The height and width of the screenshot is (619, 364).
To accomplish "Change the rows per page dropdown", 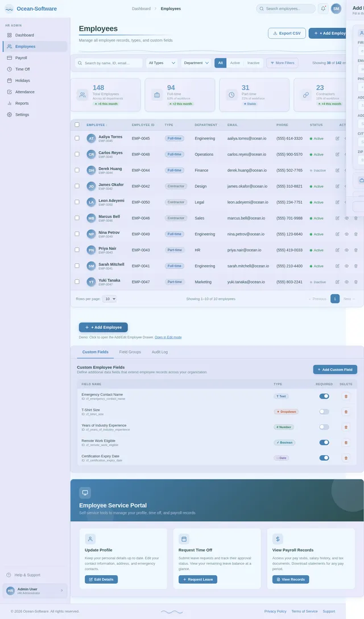I will click(109, 299).
